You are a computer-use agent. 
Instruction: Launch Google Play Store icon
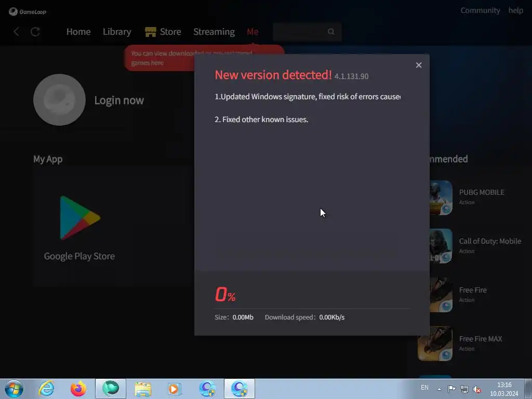click(79, 218)
